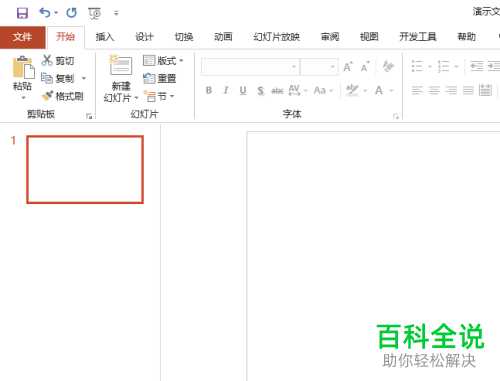Open the 剪贴板 clipboard pane launcher
The image size is (500, 381).
point(89,116)
